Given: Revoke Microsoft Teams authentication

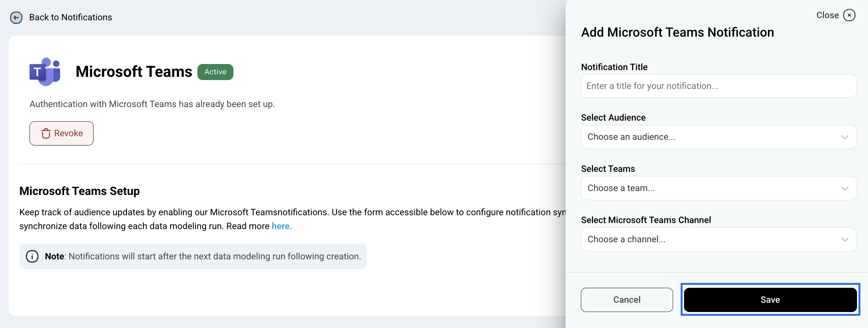Looking at the screenshot, I should point(62,133).
